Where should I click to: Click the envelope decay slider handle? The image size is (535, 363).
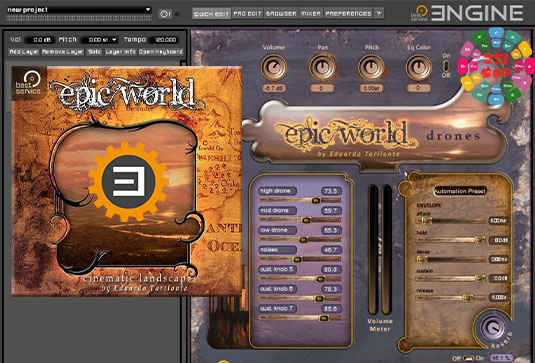pos(422,260)
